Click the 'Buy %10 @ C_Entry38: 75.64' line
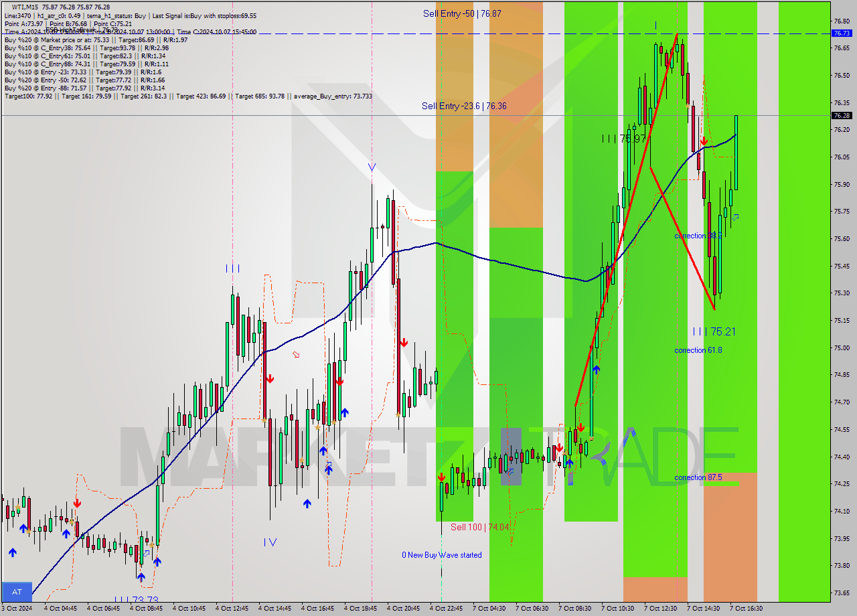Viewport: 857px width, 616px height. coord(86,48)
